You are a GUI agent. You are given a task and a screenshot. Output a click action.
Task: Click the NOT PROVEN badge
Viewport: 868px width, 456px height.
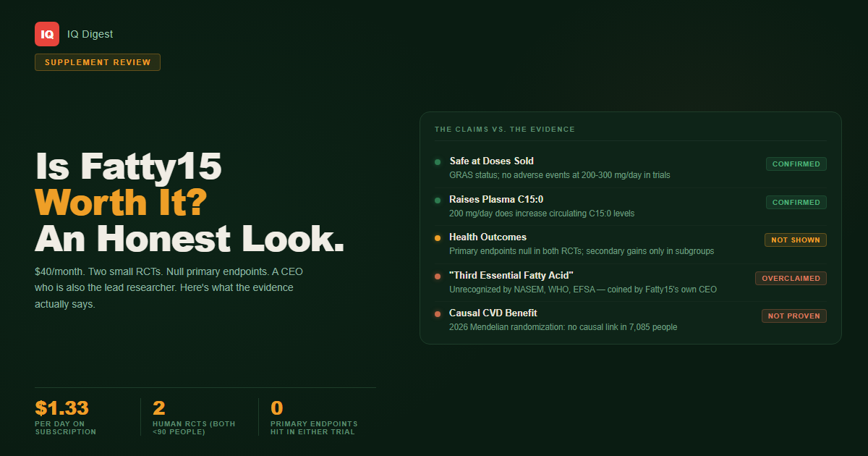pyautogui.click(x=794, y=316)
